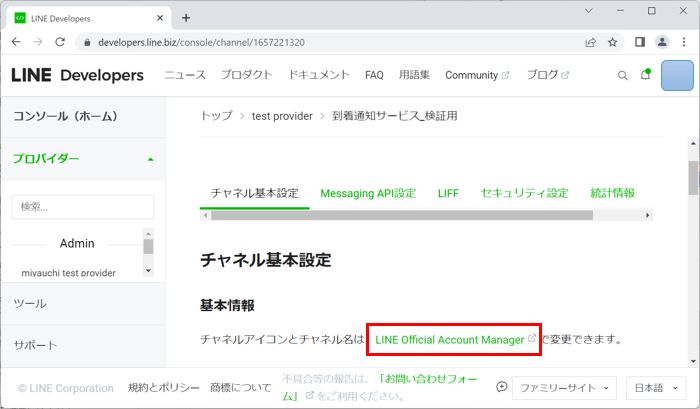700x409 pixels.
Task: Click the address bar URL field
Action: [x=201, y=42]
